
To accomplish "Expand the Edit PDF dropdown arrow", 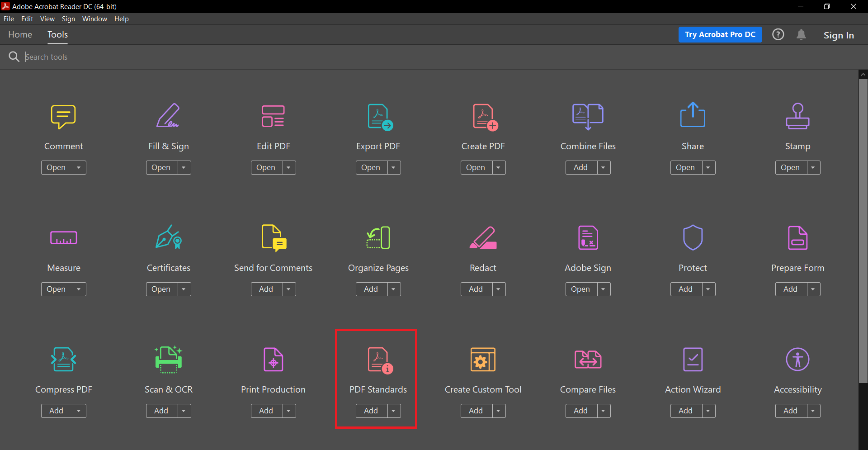I will 289,167.
